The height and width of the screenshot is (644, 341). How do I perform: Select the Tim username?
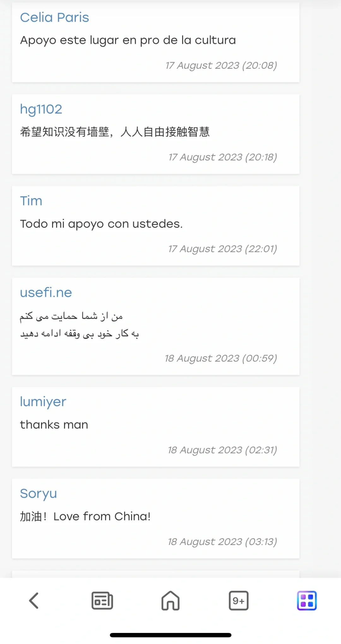click(x=31, y=201)
